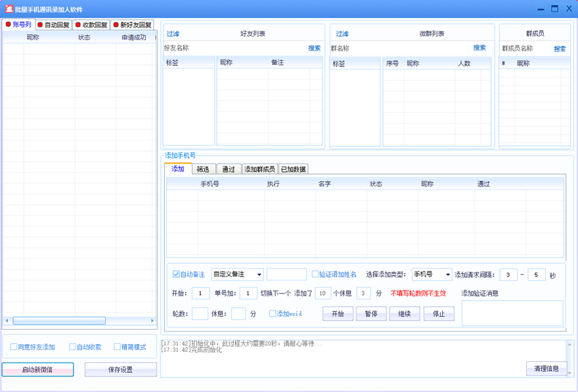This screenshot has width=578, height=392.
Task: Open the 添加群成员 tab
Action: [x=259, y=169]
